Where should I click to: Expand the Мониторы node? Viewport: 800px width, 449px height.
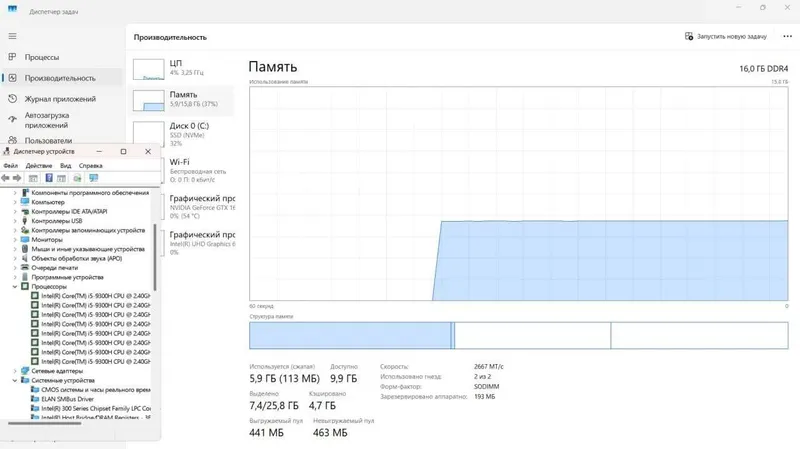pos(15,239)
